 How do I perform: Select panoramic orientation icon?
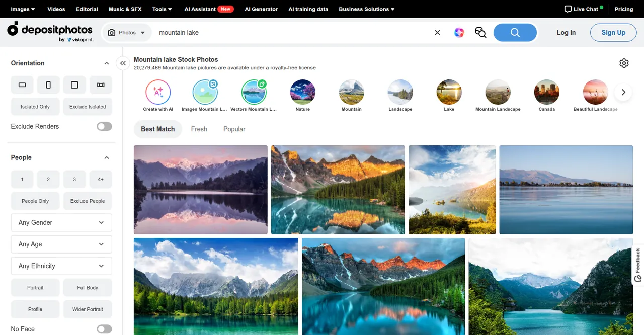[x=101, y=85]
